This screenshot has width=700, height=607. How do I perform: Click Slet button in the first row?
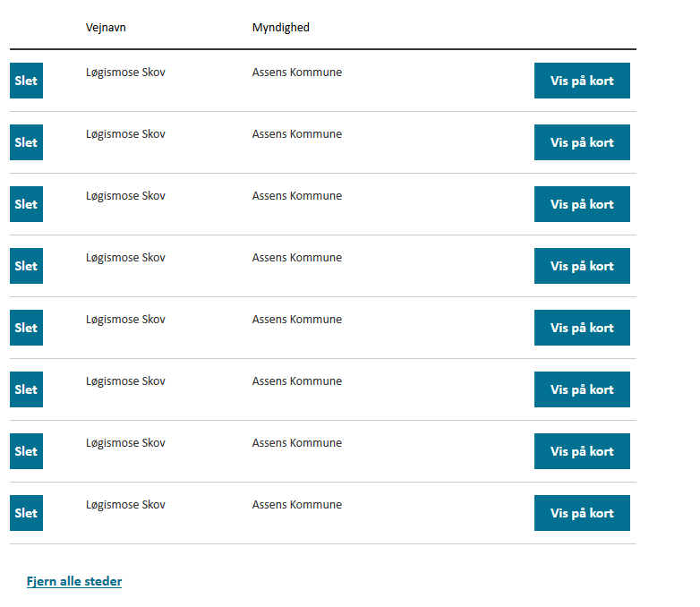point(26,81)
